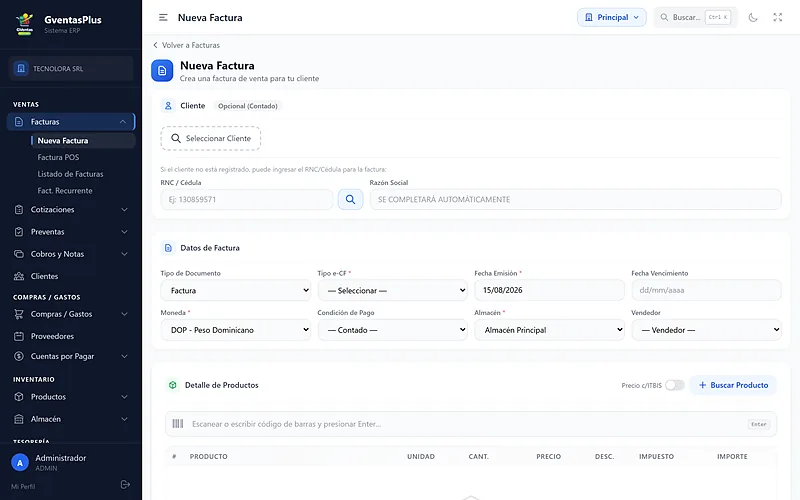Click Mi Perfil link
This screenshot has width=800, height=500.
pos(23,486)
